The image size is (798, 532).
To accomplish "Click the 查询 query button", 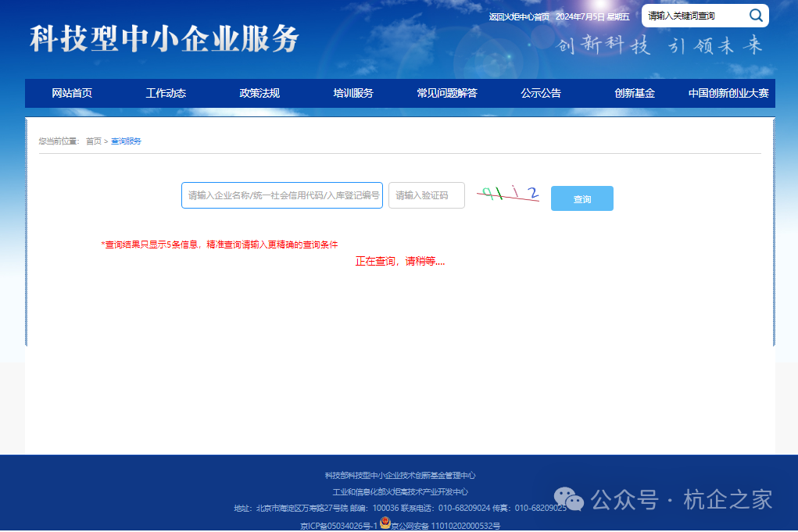I will 582,198.
